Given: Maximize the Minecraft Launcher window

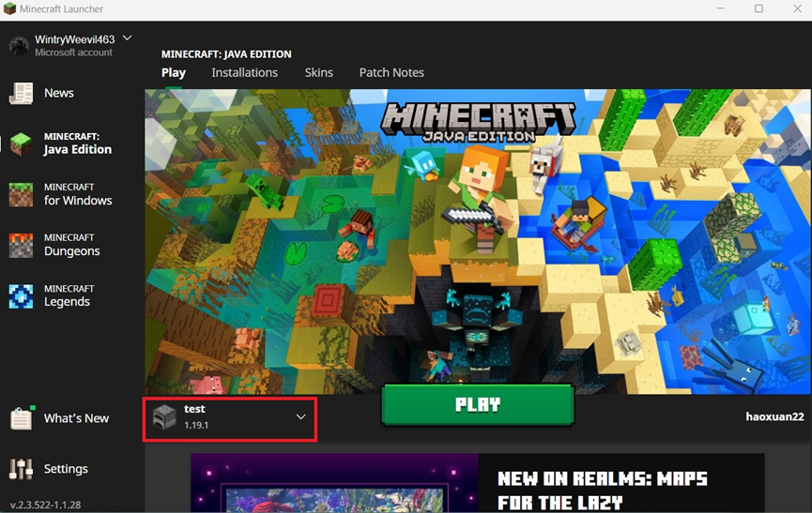Looking at the screenshot, I should pos(758,8).
